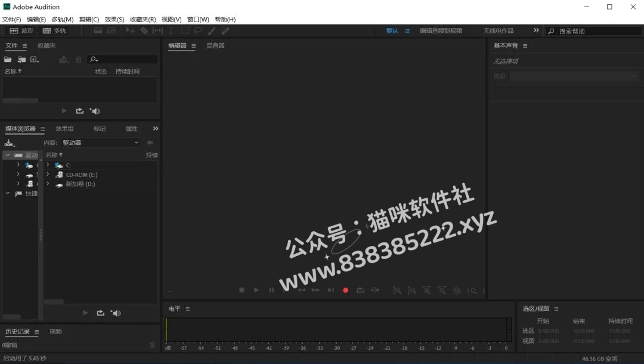Viewport: 644px width, 364px height.
Task: Move playhead to next marker button
Action: click(x=330, y=290)
